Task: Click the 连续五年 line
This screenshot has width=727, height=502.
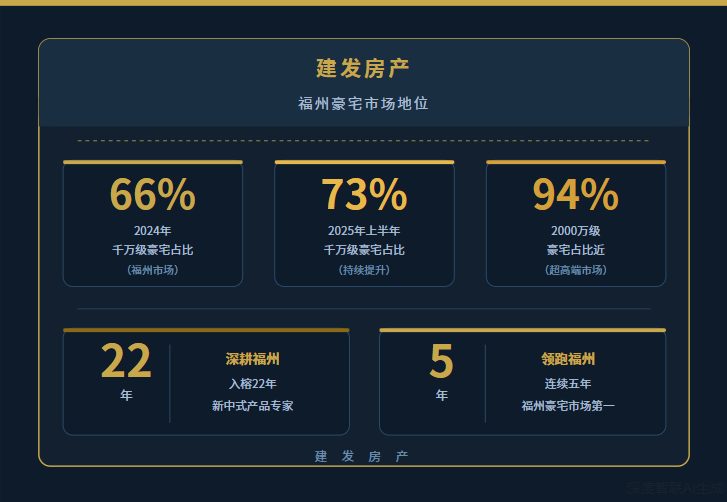Action: pos(568,384)
